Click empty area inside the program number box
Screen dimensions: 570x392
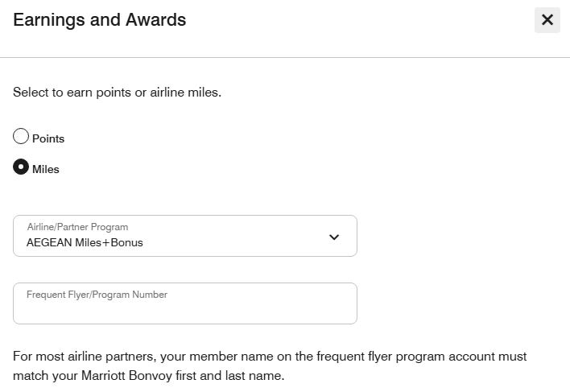(185, 312)
